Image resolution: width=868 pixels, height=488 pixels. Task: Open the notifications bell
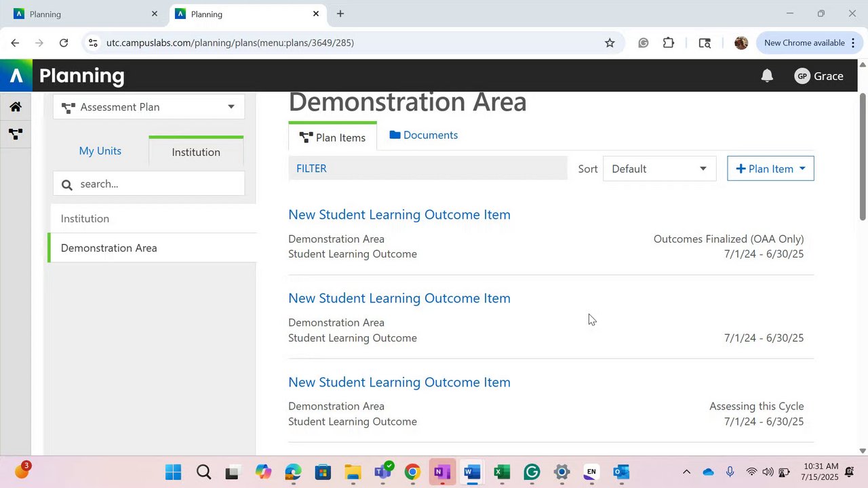767,76
